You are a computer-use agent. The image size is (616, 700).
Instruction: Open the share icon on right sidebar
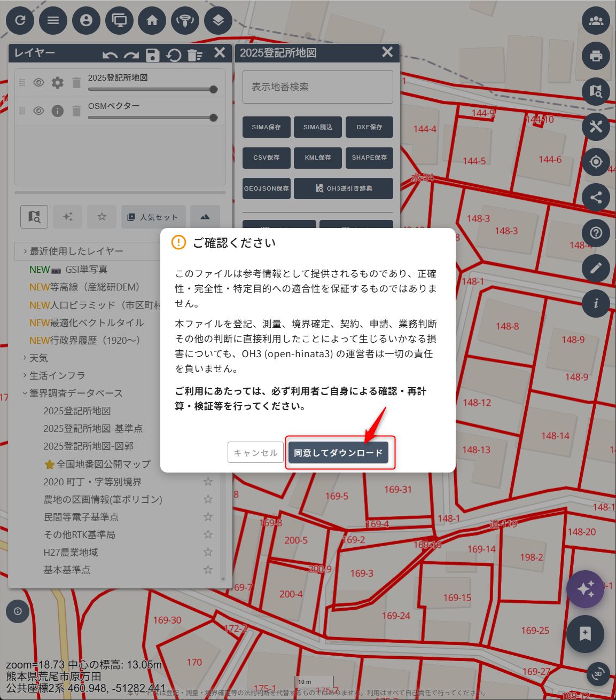pos(596,197)
